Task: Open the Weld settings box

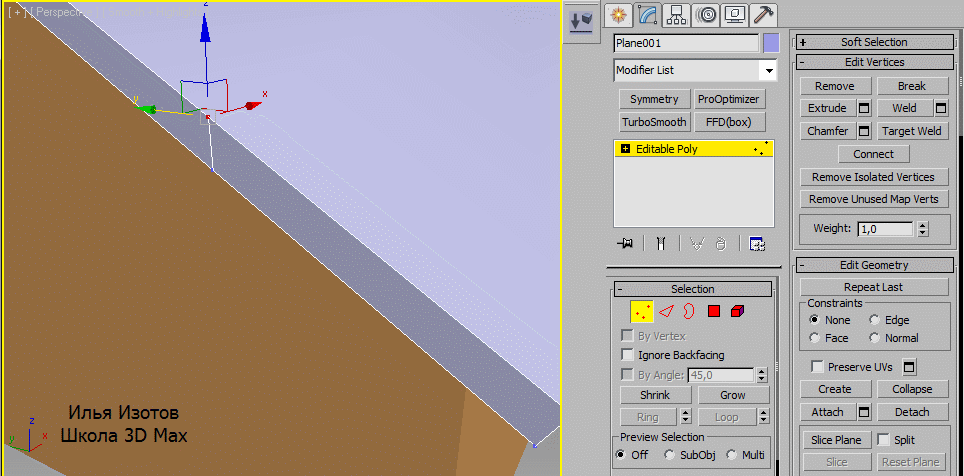Action: (941, 108)
